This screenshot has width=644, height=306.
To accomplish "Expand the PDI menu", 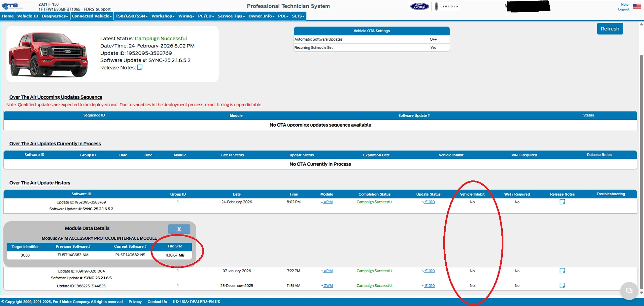I will (283, 16).
